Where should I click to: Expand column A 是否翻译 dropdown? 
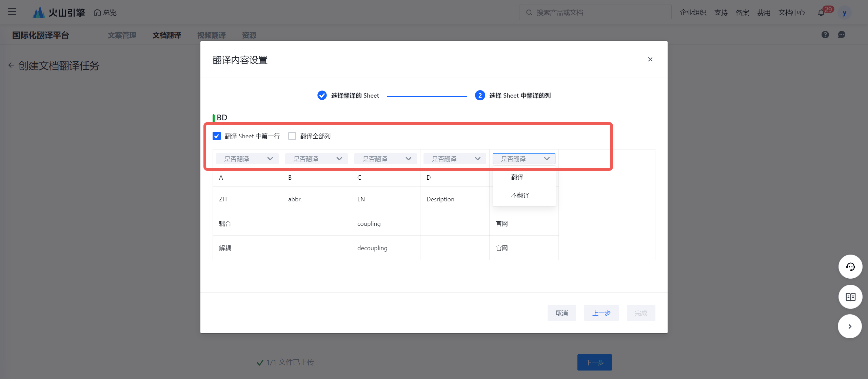(247, 159)
